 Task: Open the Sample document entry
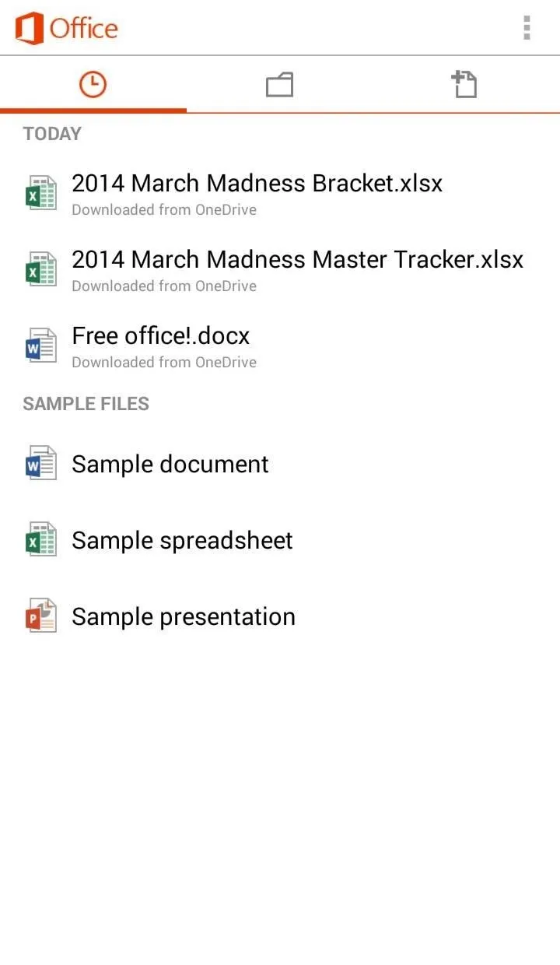tap(280, 464)
